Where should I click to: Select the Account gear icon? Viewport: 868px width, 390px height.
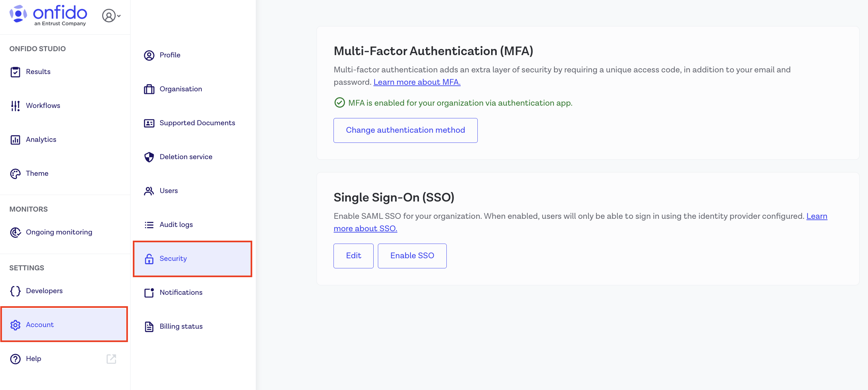(15, 325)
